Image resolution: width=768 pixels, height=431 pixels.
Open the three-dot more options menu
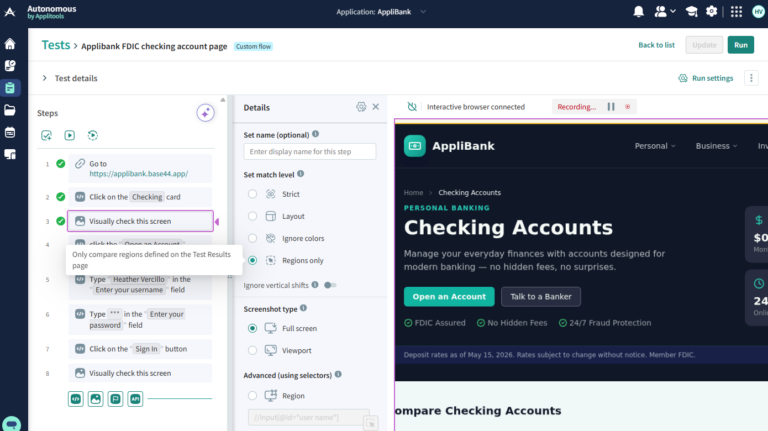click(x=751, y=78)
